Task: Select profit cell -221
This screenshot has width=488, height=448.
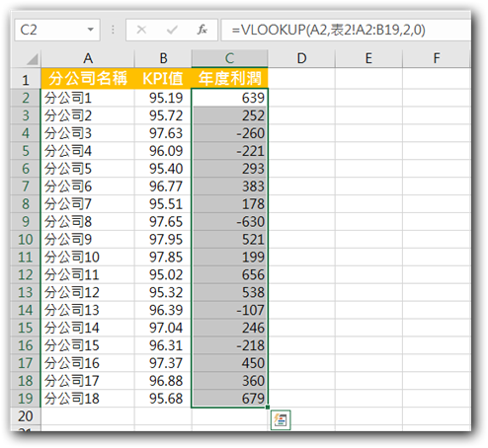Action: [229, 151]
